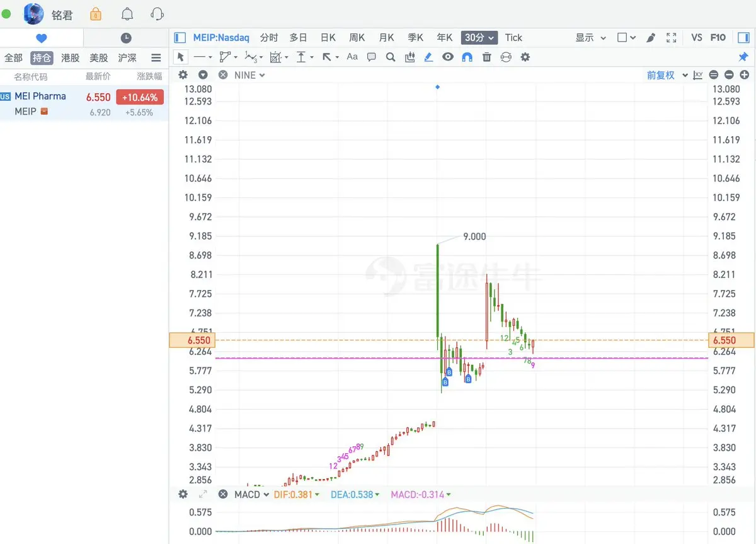Remove the MACD indicator
The image size is (756, 544).
(x=223, y=494)
